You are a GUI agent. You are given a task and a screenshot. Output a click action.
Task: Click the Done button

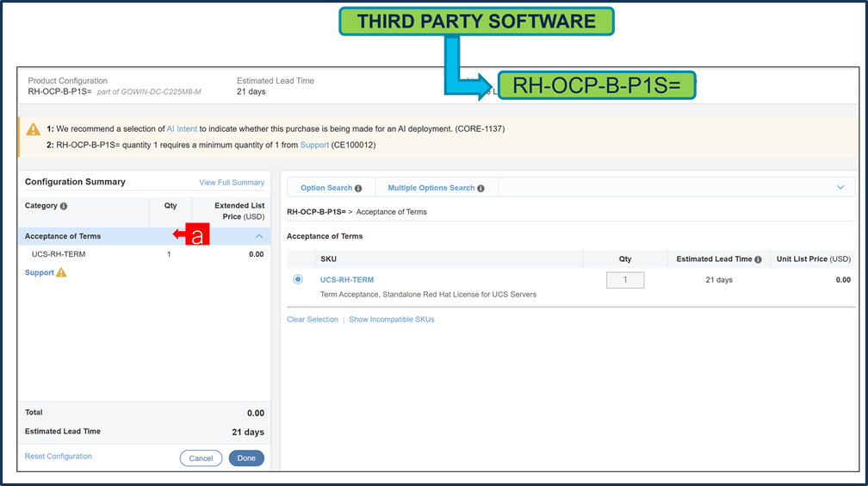pyautogui.click(x=246, y=458)
